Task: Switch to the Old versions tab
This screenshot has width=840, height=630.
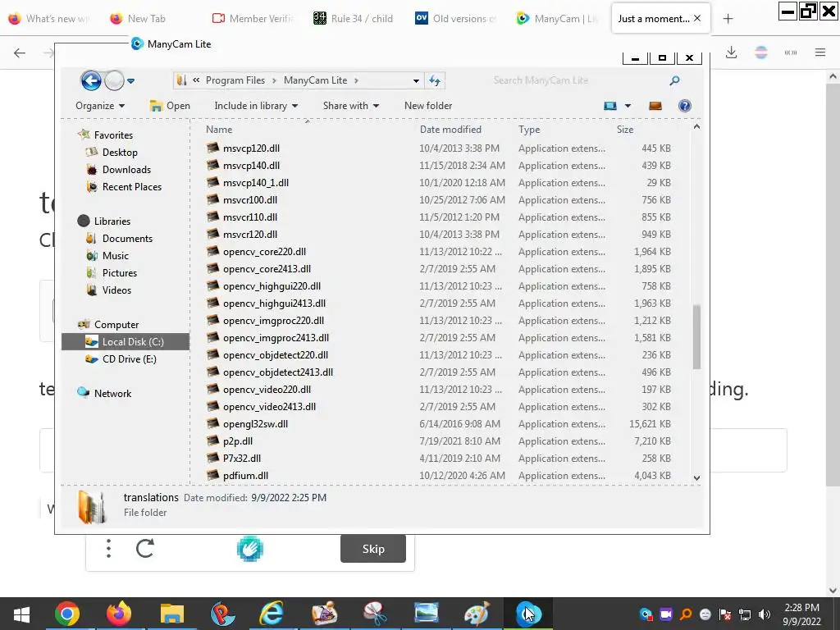Action: 456,19
